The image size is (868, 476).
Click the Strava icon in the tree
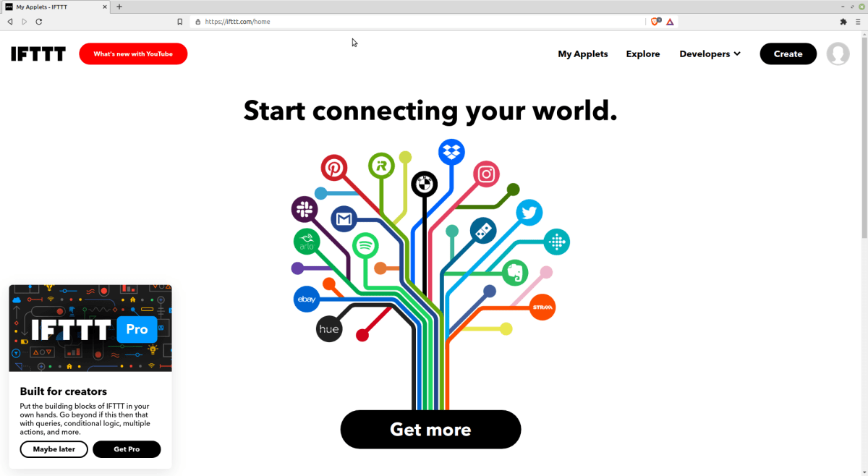[x=542, y=307]
